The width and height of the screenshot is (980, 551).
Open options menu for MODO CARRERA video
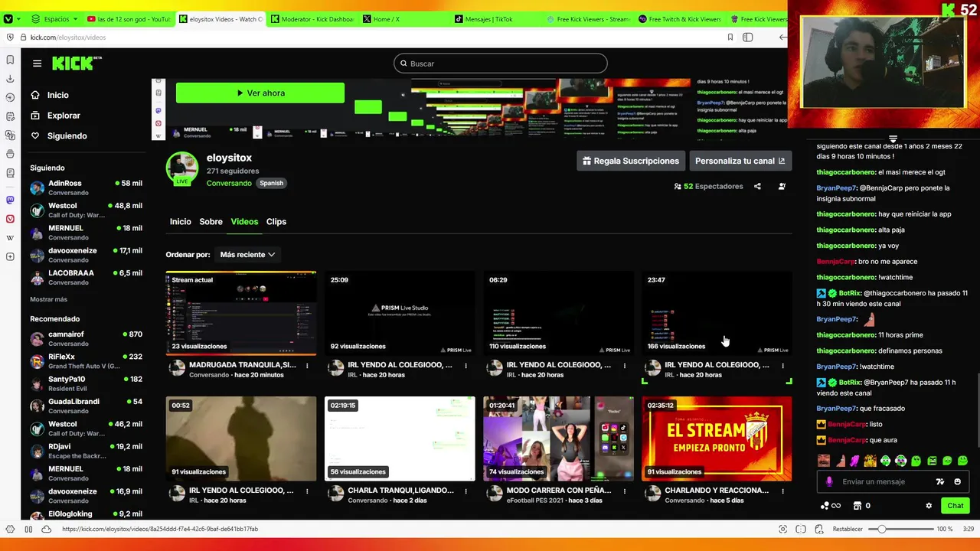pos(624,491)
